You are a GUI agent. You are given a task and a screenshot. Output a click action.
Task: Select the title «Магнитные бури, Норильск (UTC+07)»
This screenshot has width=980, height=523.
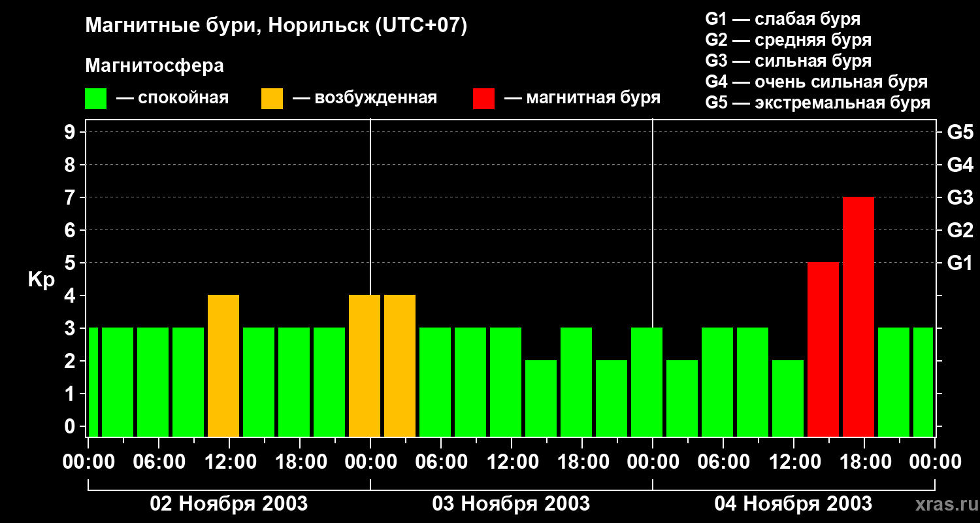(x=276, y=26)
